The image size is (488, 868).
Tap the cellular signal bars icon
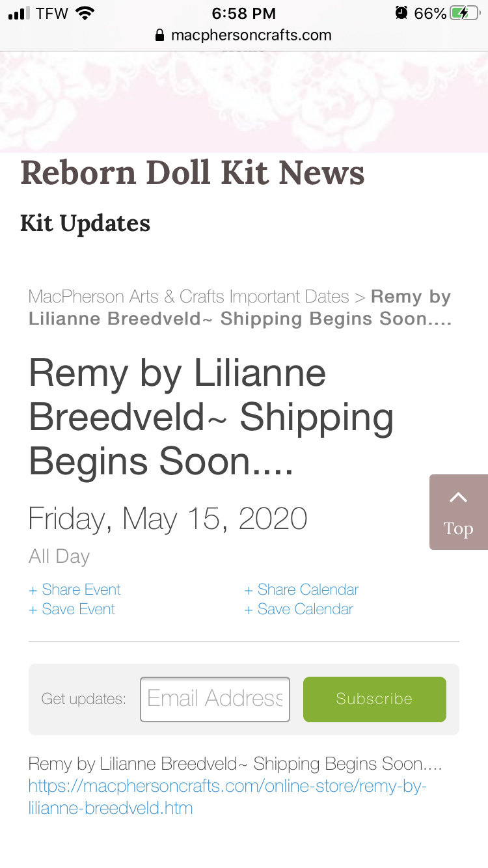click(x=20, y=13)
